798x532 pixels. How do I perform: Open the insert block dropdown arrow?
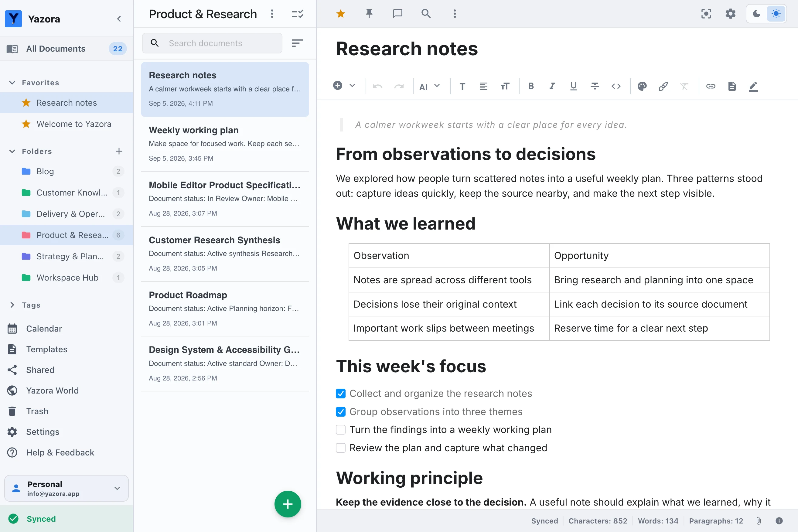(352, 86)
